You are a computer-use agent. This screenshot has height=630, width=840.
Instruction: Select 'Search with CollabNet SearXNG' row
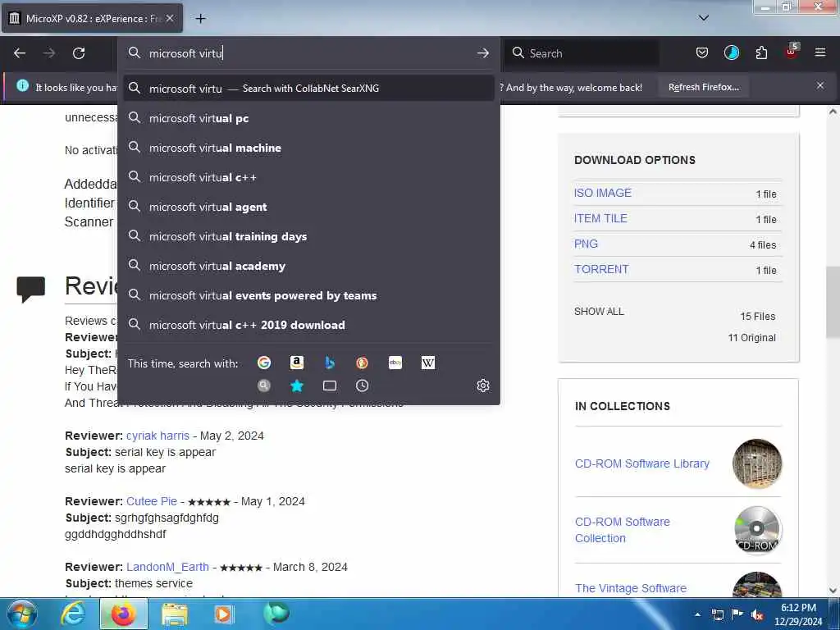308,89
